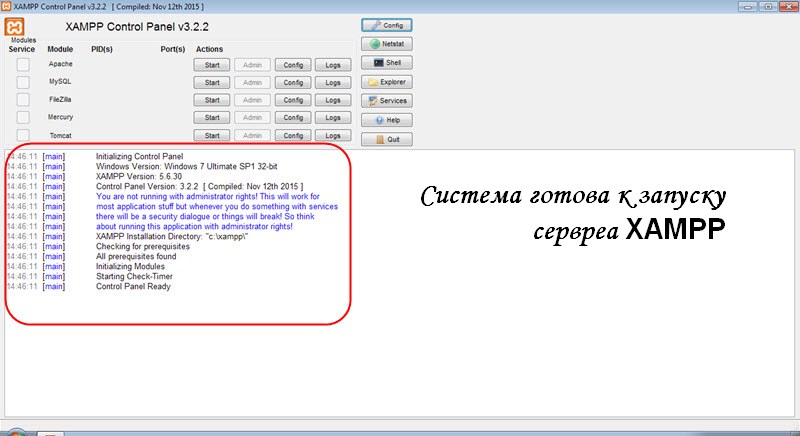Click the FileZilla module label
This screenshot has height=436, width=800.
60,99
